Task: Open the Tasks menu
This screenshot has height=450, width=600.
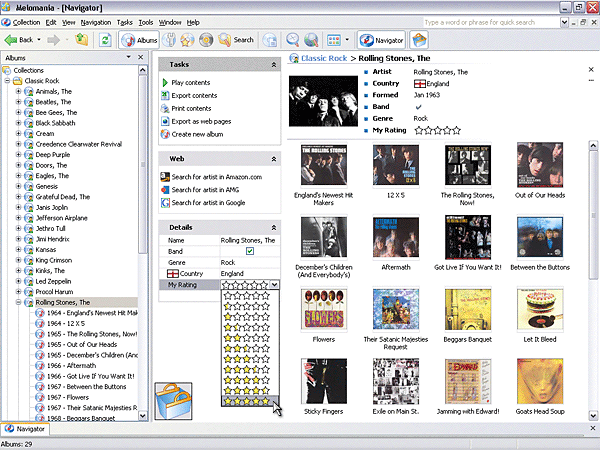Action: 125,23
